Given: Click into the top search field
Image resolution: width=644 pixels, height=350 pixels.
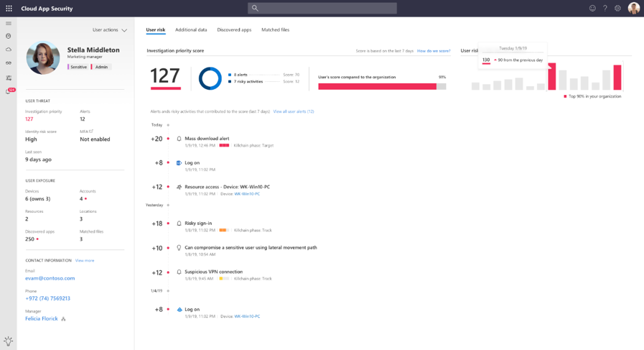Looking at the screenshot, I should click(x=322, y=8).
